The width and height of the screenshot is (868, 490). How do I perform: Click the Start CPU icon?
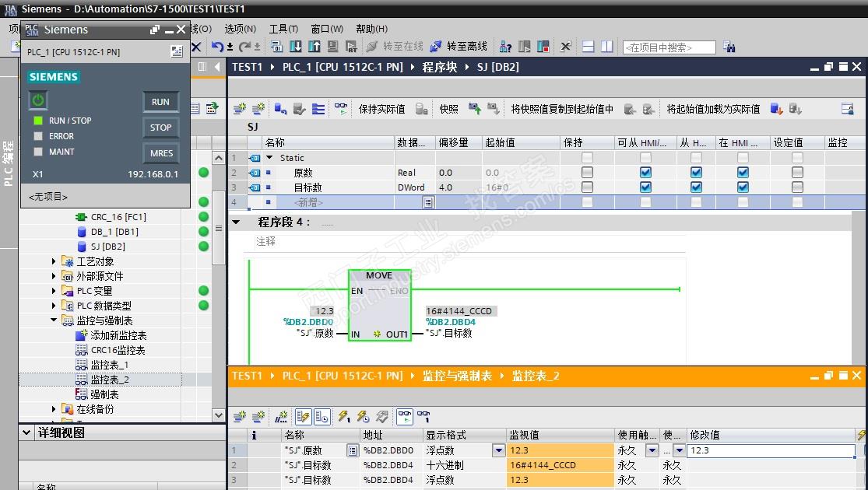pyautogui.click(x=524, y=47)
